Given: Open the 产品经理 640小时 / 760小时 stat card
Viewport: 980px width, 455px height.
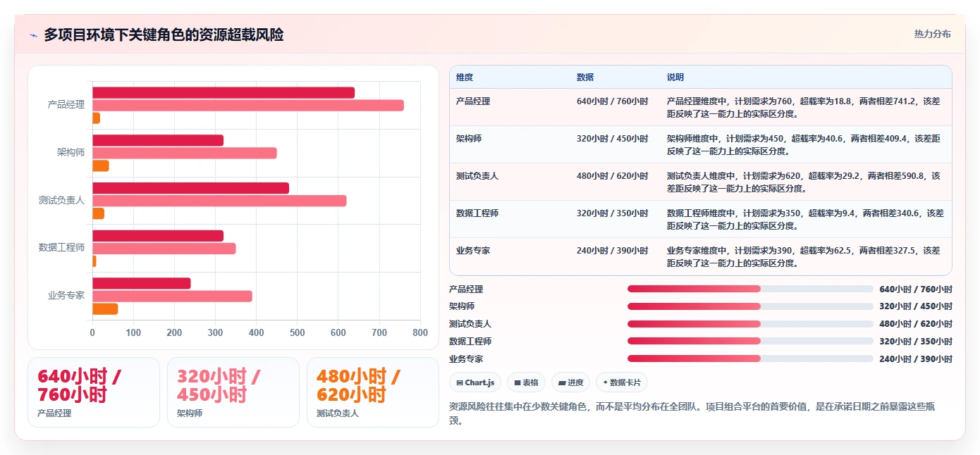Looking at the screenshot, I should 94,392.
